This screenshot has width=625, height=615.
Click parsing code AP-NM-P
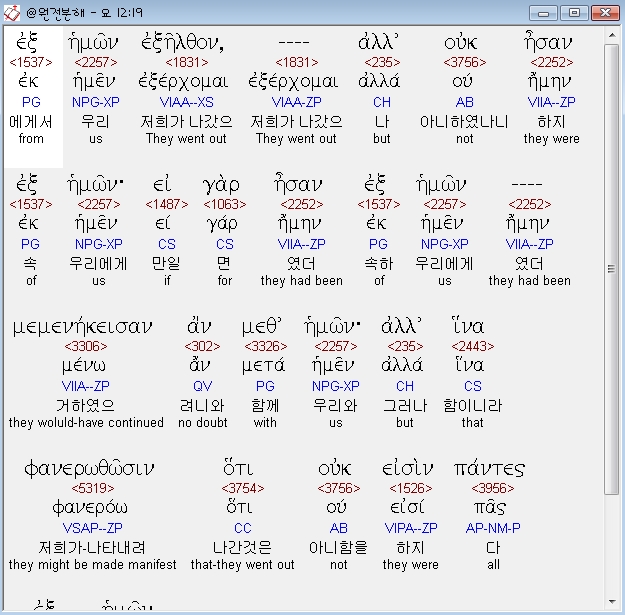coord(493,528)
